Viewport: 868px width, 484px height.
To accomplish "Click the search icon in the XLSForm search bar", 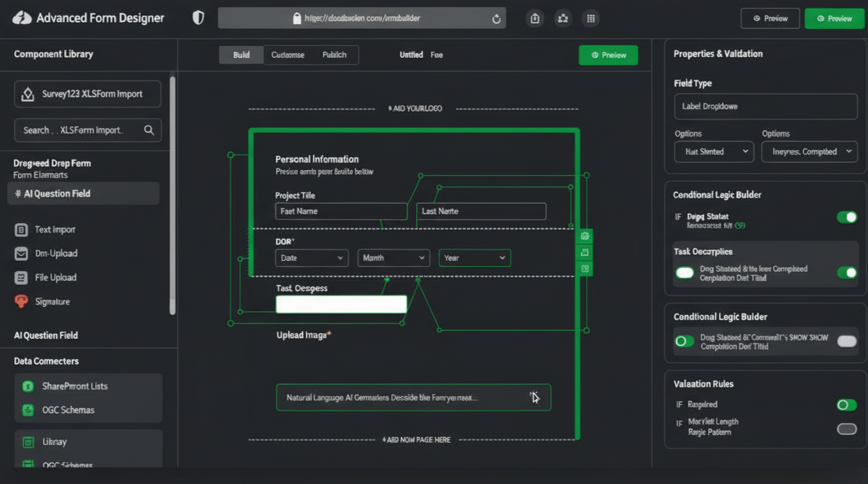I will coord(148,130).
